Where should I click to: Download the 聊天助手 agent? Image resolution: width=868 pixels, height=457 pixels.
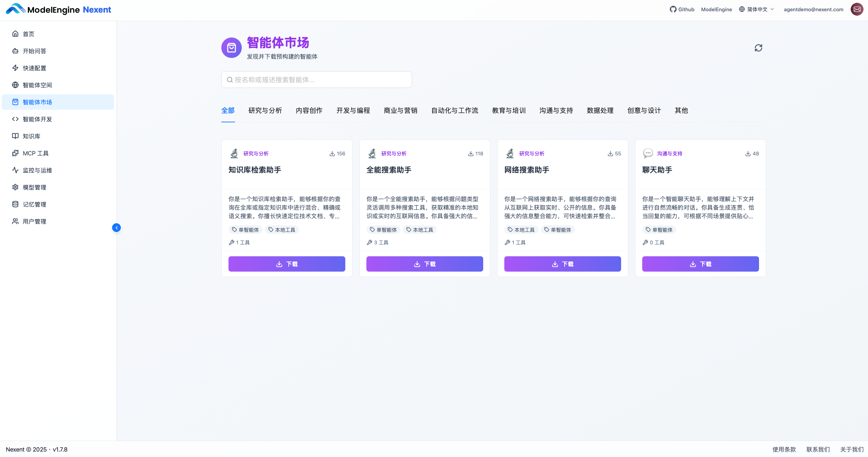pyautogui.click(x=700, y=264)
